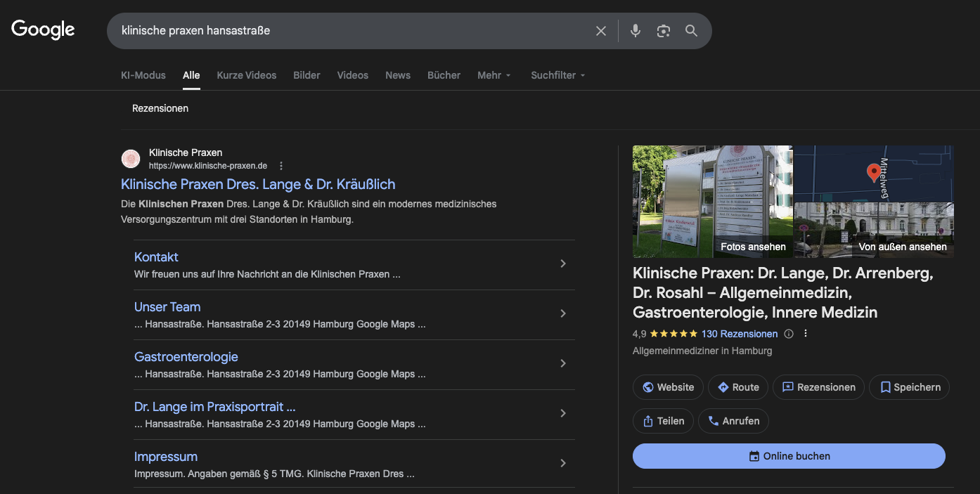This screenshot has width=980, height=494.
Task: Book appointment with Online buchen button
Action: pyautogui.click(x=789, y=456)
